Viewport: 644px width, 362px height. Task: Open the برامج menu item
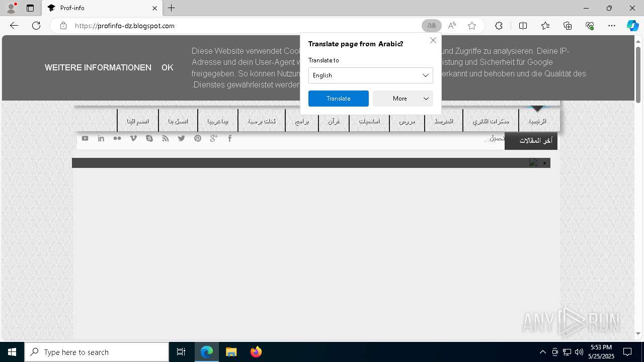[302, 121]
